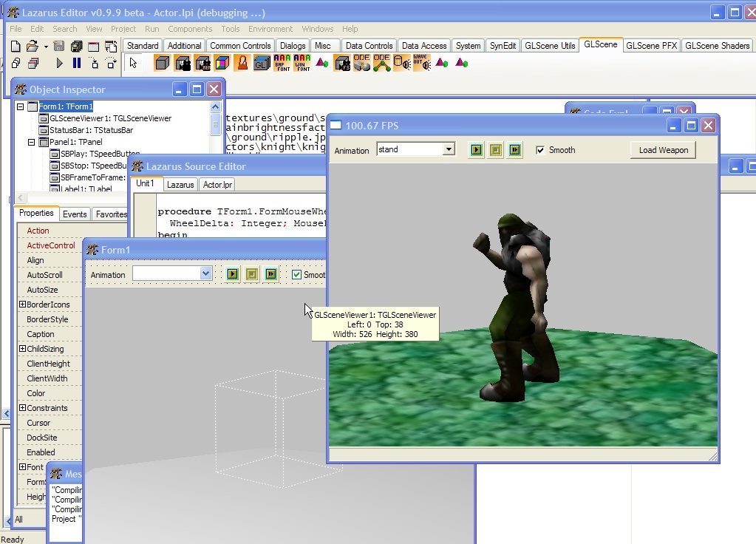The image size is (756, 544).
Task: Select the GL guide component icon
Action: coord(262,63)
